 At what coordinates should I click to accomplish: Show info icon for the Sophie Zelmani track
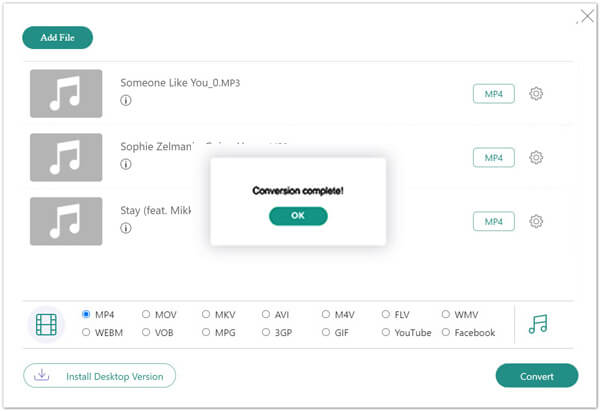(x=126, y=164)
